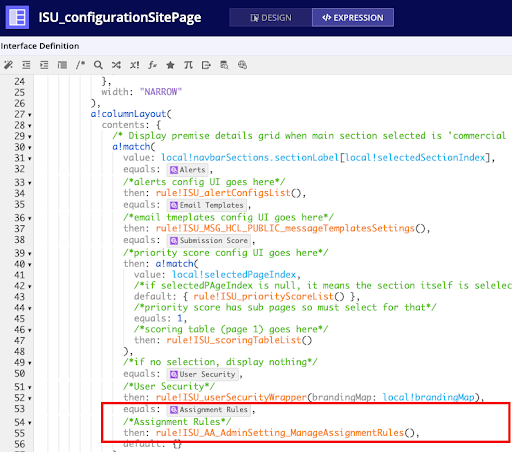Screen dimensions: 512x452
Task: Click the local!selectedSectionIndex variable
Action: 415,157
